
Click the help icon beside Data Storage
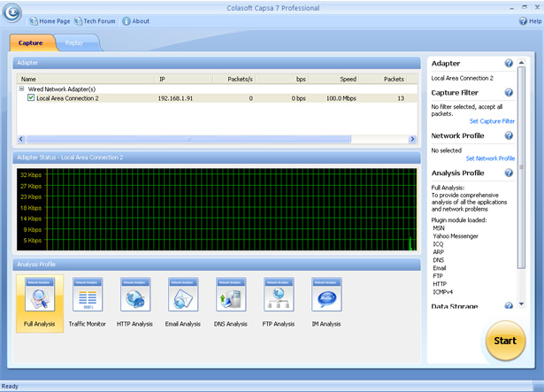point(509,305)
